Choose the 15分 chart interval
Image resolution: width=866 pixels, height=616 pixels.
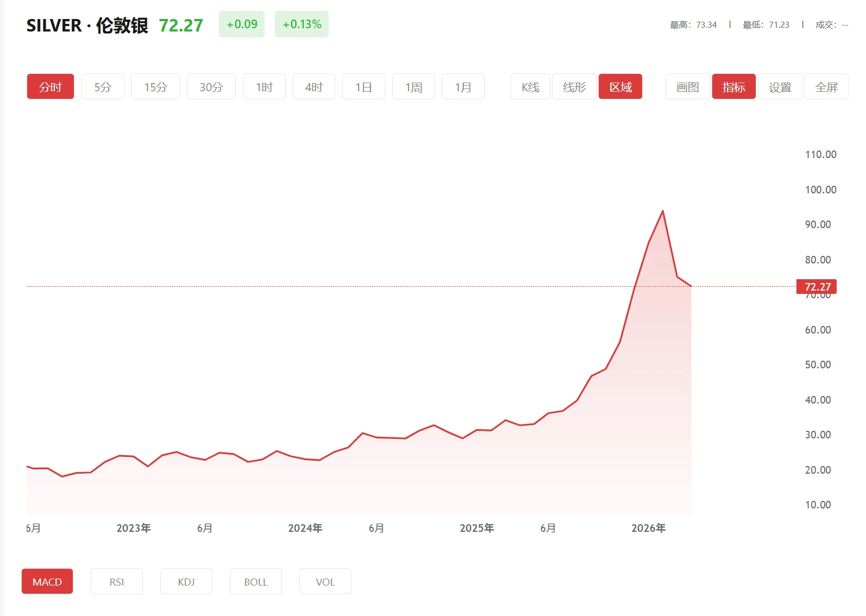point(155,87)
